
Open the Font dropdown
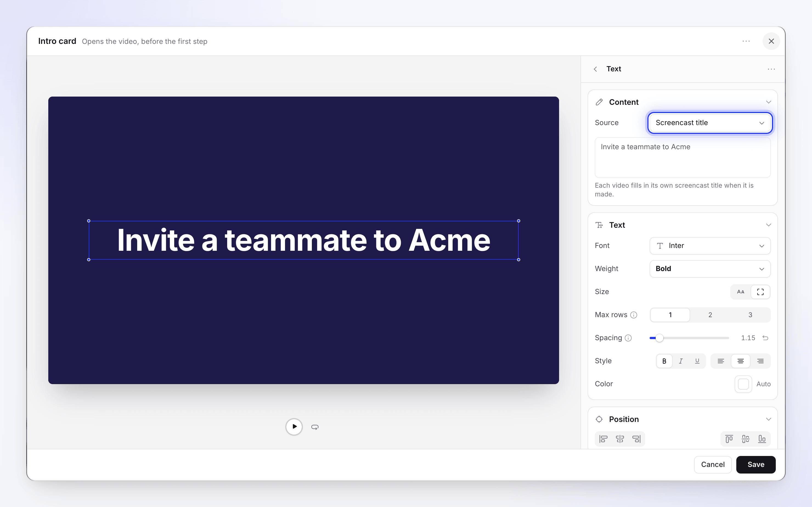[710, 246]
